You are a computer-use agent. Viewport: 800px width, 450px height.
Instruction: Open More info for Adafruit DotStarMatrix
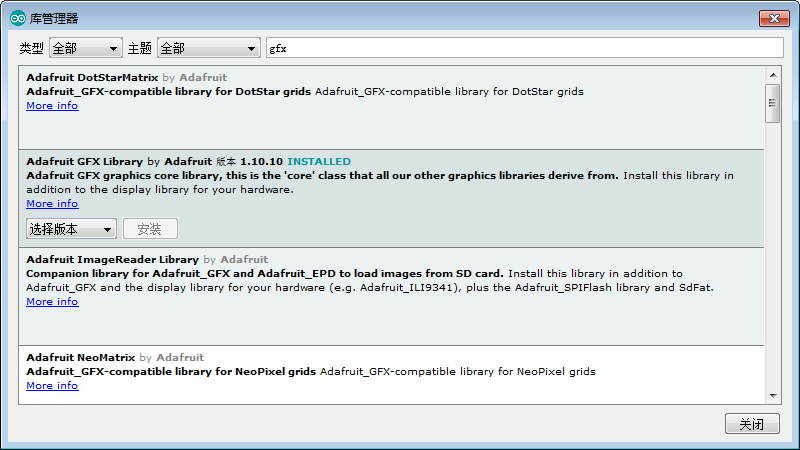pyautogui.click(x=52, y=106)
